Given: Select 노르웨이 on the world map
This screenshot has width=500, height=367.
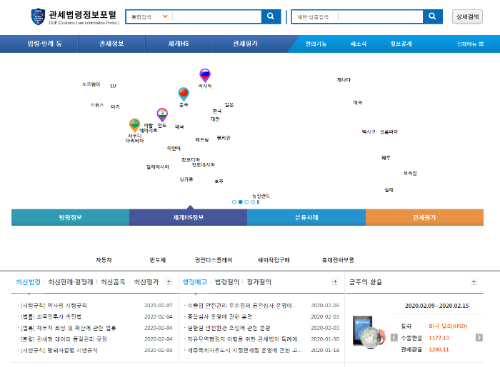Looking at the screenshot, I should pos(91,84).
